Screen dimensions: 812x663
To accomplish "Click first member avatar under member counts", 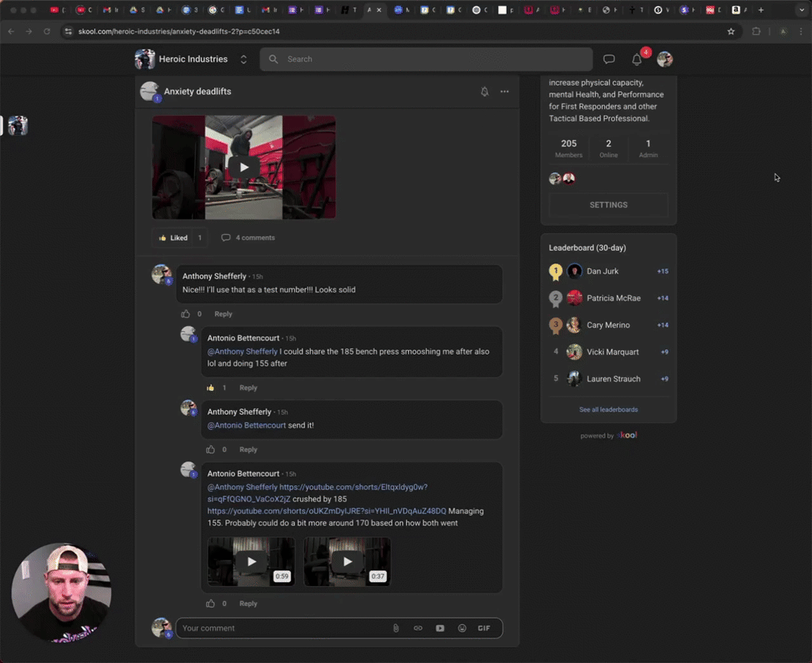I will pyautogui.click(x=555, y=178).
